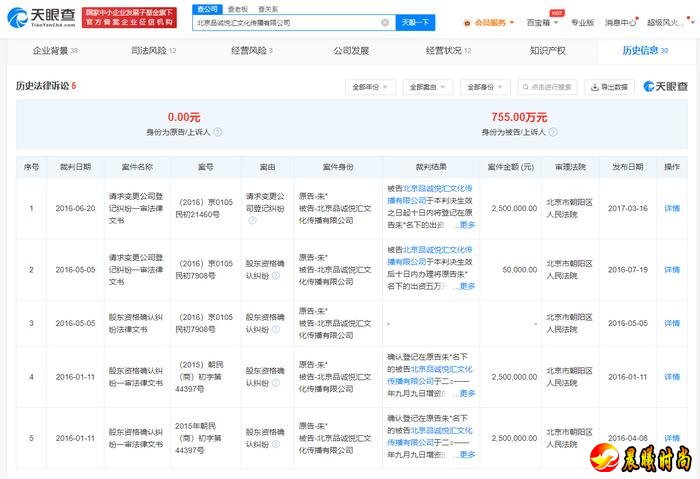Click help icon next to 身份为被告/上诉人
Image resolution: width=700 pixels, height=479 pixels.
[553, 132]
